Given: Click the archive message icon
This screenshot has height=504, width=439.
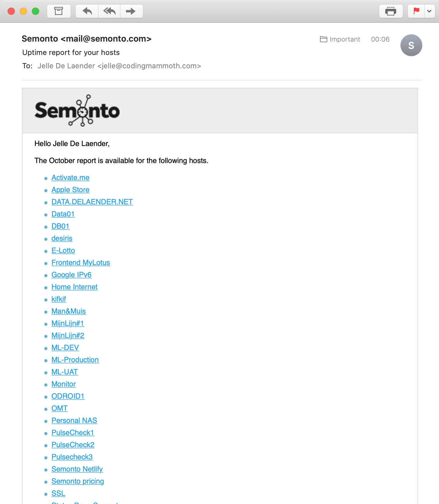Looking at the screenshot, I should click(59, 12).
